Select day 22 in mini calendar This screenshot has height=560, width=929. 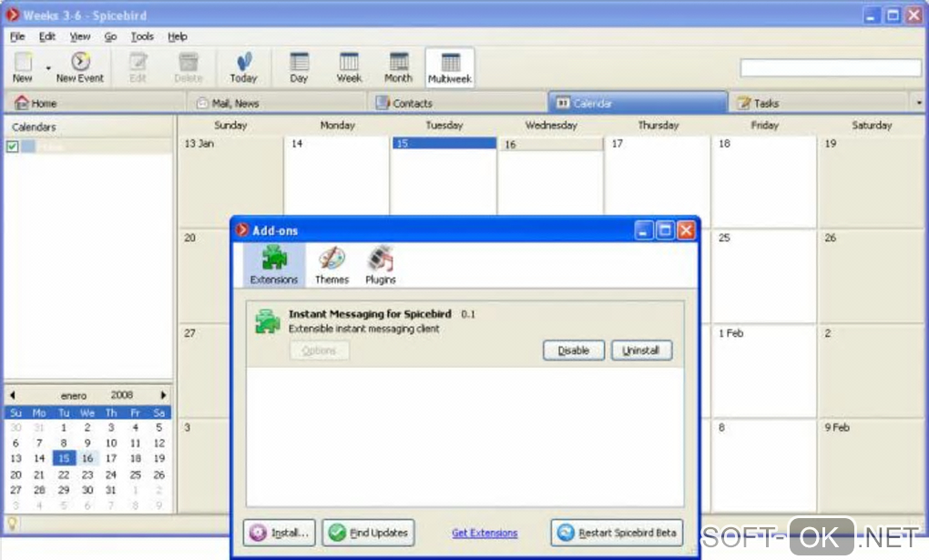(64, 474)
